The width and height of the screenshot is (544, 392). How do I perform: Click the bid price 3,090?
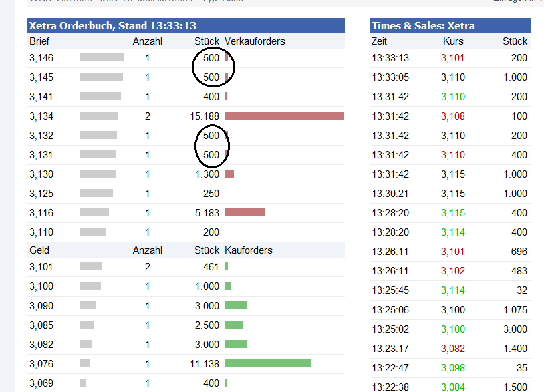tap(41, 306)
